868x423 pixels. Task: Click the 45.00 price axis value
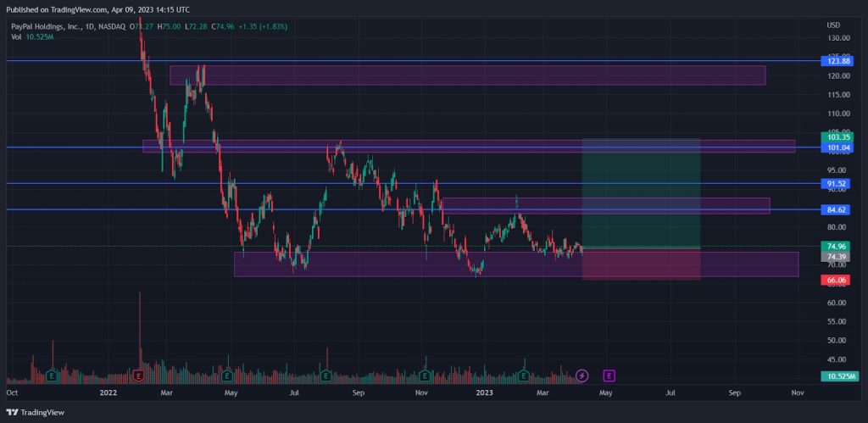838,359
